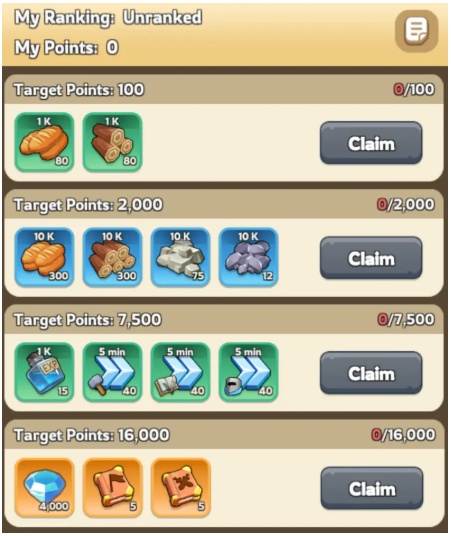Image resolution: width=451 pixels, height=536 pixels.
Task: Tap the 5 min hammer building speedup
Action: [112, 372]
